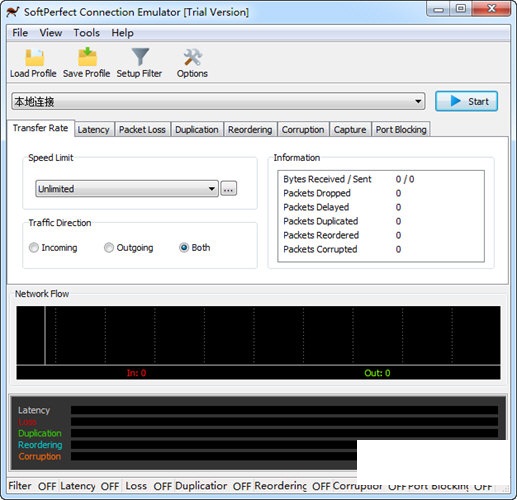Open the Tools menu
The image size is (517, 500).
click(x=87, y=33)
